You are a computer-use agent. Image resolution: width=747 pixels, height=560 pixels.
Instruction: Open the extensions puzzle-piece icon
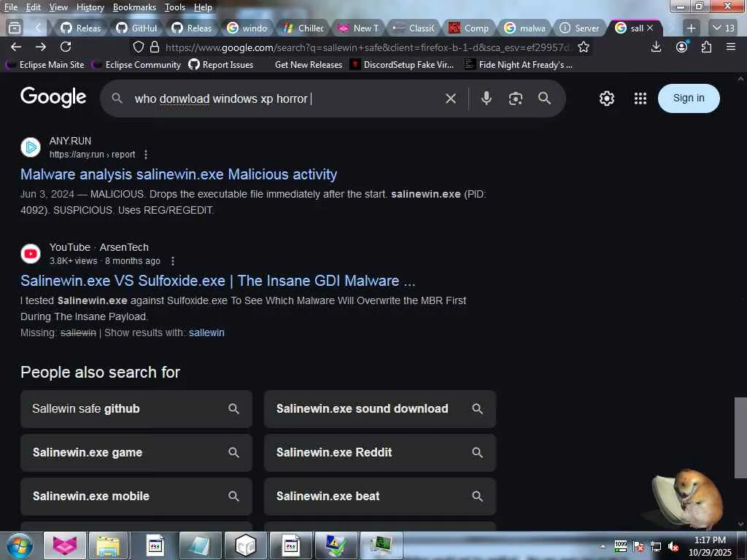pos(706,47)
